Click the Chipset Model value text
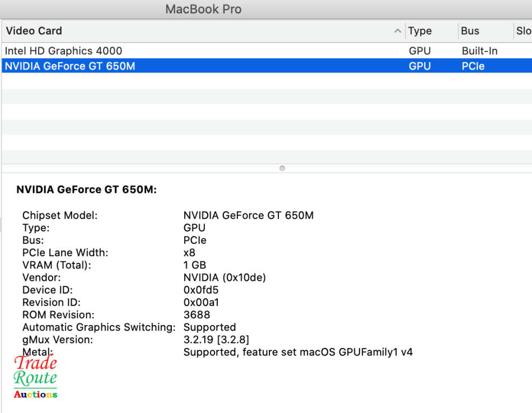This screenshot has width=532, height=413. [248, 215]
